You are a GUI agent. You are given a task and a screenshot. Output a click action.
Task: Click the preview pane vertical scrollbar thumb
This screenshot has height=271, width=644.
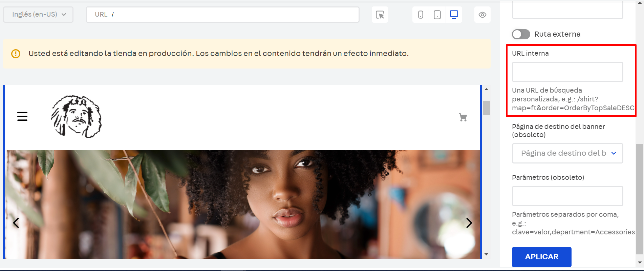click(x=486, y=108)
